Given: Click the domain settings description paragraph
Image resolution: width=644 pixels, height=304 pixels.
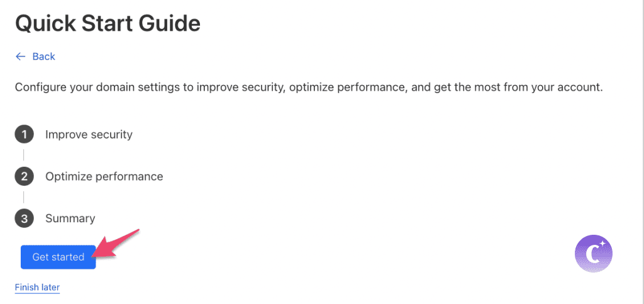Looking at the screenshot, I should [308, 87].
